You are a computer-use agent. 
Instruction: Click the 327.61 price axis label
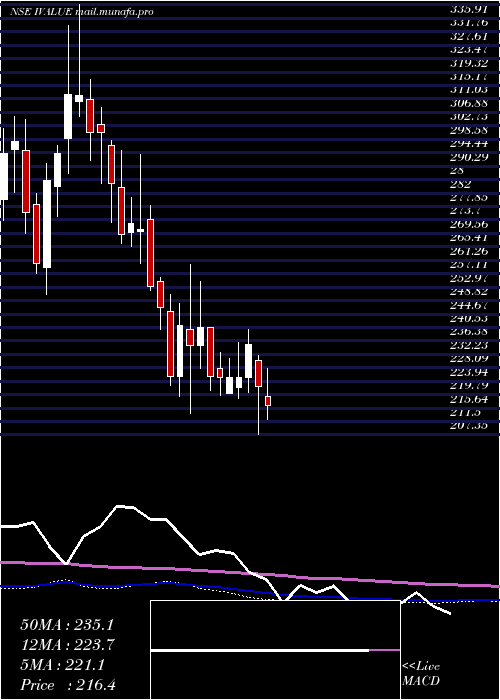468,36
